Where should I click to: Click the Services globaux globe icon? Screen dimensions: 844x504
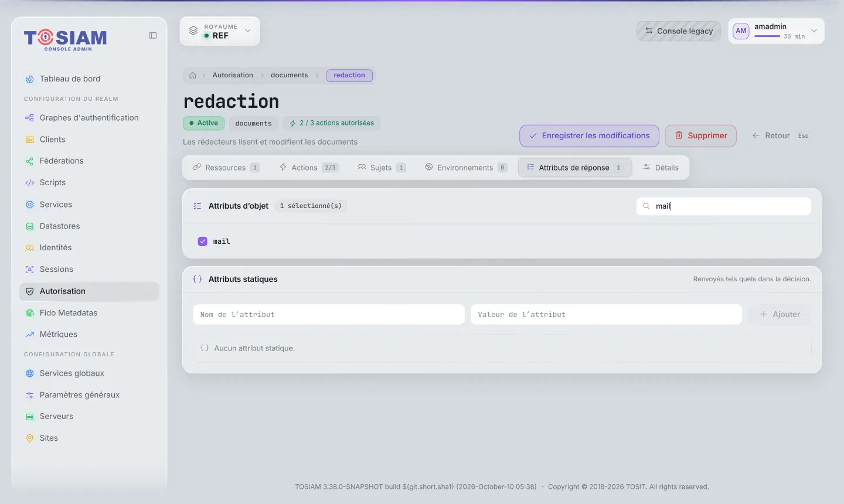30,373
